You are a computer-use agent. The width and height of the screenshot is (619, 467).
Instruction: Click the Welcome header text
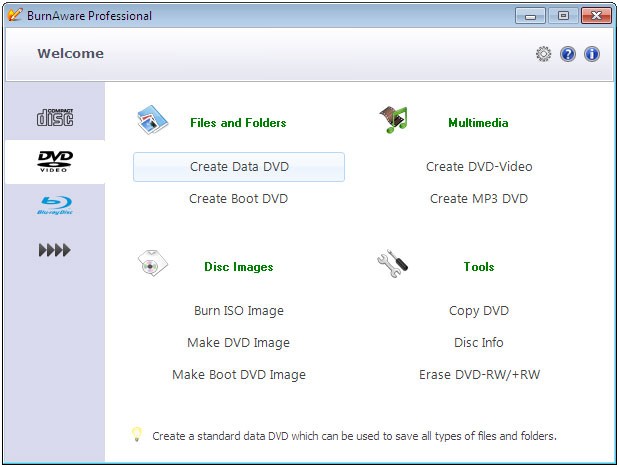(x=71, y=54)
